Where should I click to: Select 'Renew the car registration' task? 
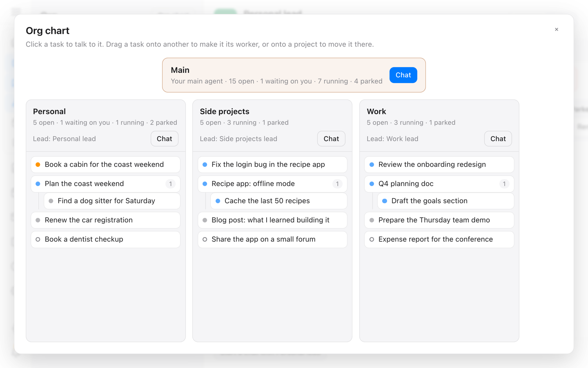coord(106,220)
